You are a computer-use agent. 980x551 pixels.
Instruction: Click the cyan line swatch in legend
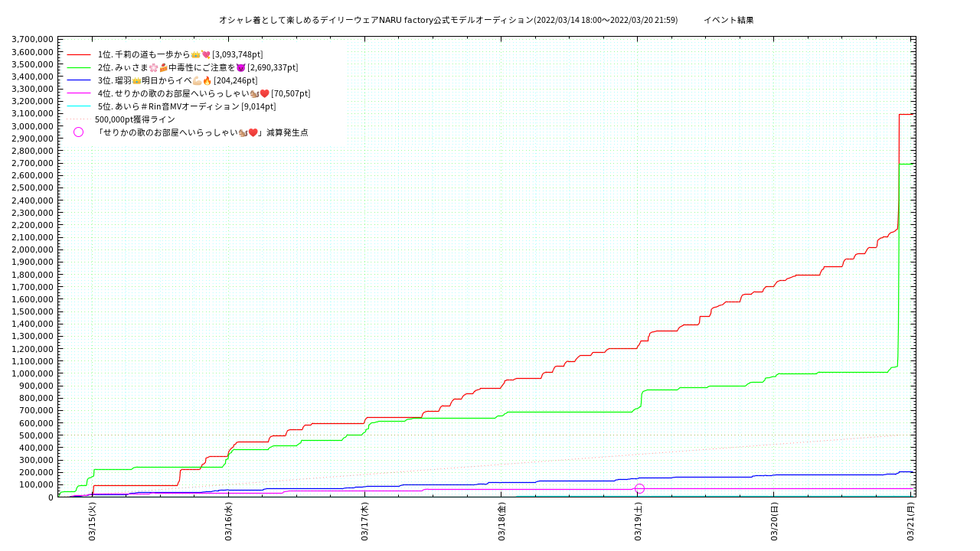point(79,106)
